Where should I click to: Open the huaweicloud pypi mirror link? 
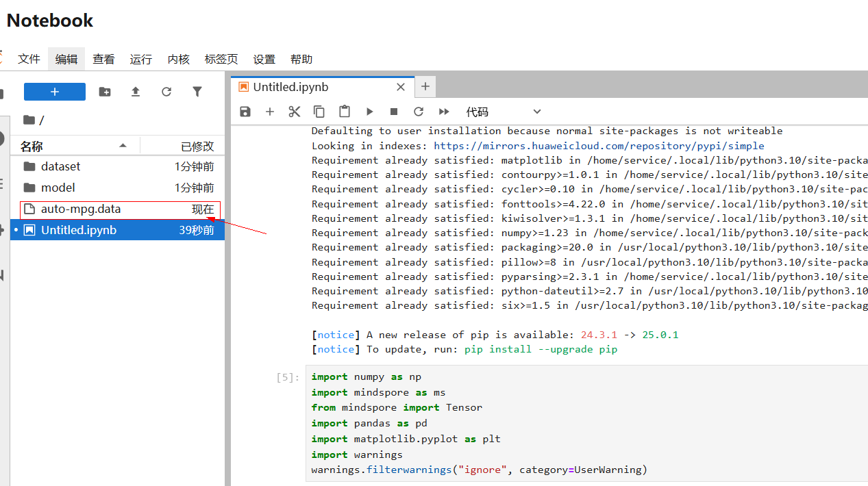[x=599, y=146]
